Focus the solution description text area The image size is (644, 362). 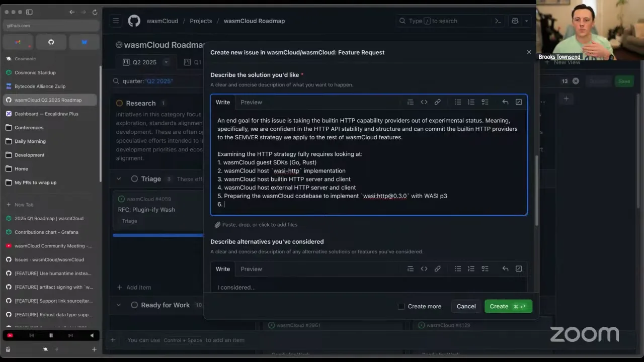pos(369,162)
